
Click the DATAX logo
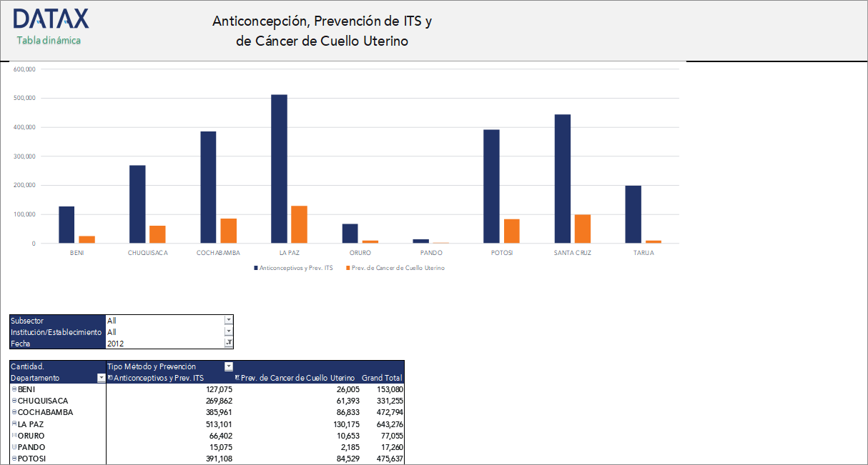coord(51,19)
